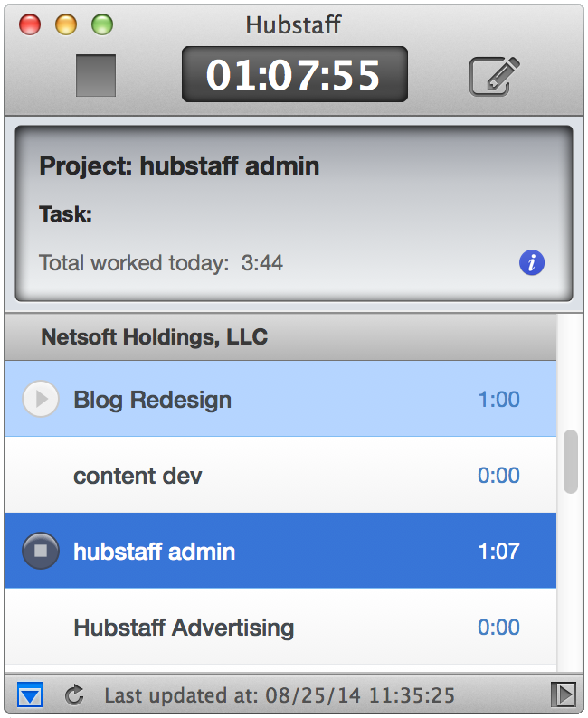Click the 01:07:55 timer display
Image resolution: width=588 pixels, height=718 pixels.
click(295, 74)
